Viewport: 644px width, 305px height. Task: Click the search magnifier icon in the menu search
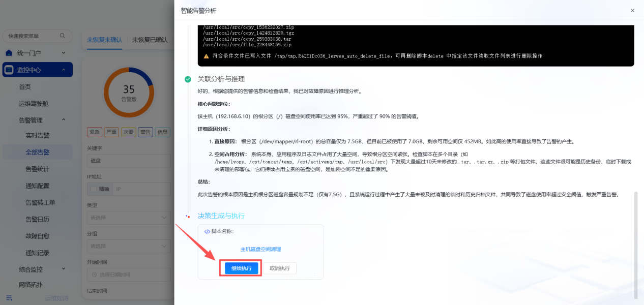[63, 36]
